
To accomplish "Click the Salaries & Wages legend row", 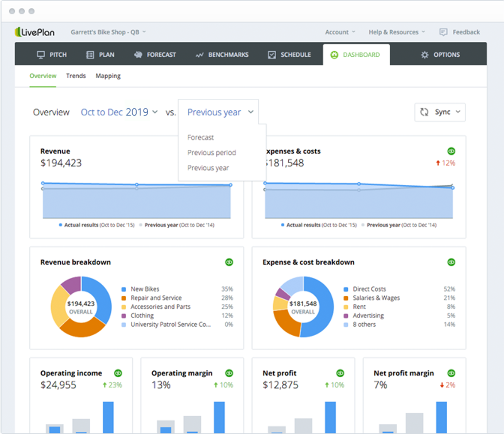I will tap(399, 298).
